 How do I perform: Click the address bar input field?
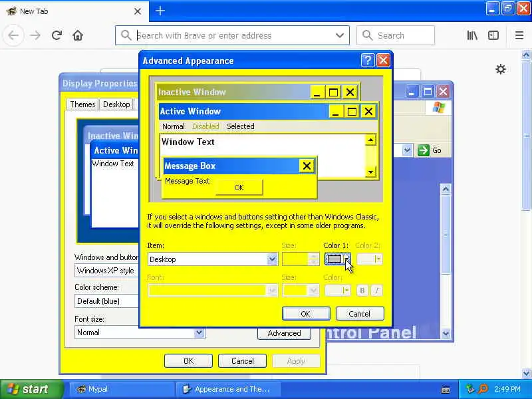point(232,35)
